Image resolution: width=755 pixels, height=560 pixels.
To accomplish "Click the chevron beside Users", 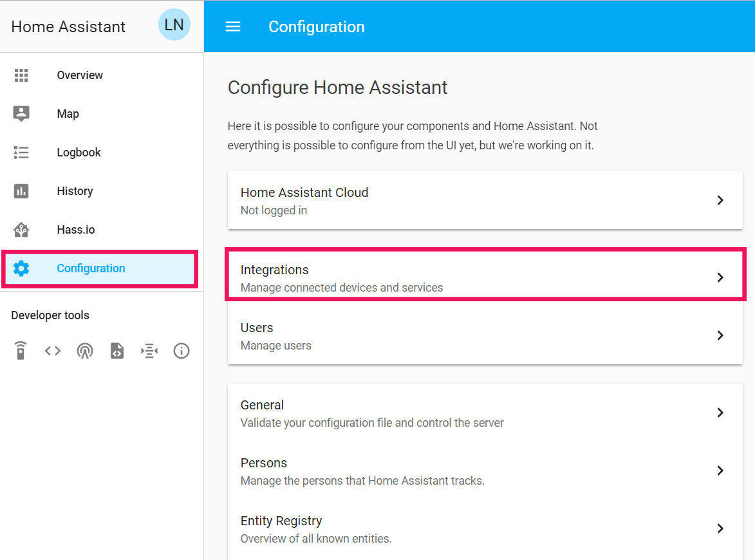I will click(720, 335).
